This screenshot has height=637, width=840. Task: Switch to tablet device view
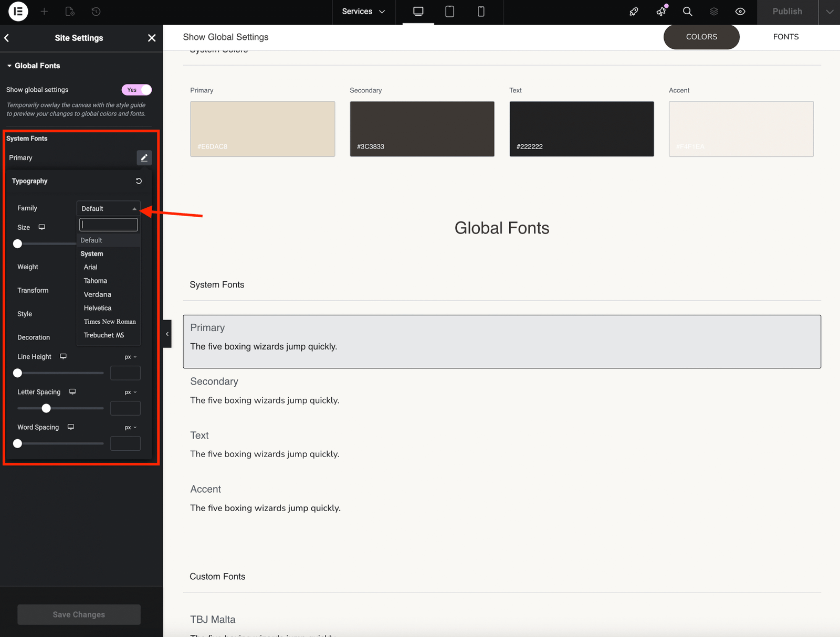[450, 12]
